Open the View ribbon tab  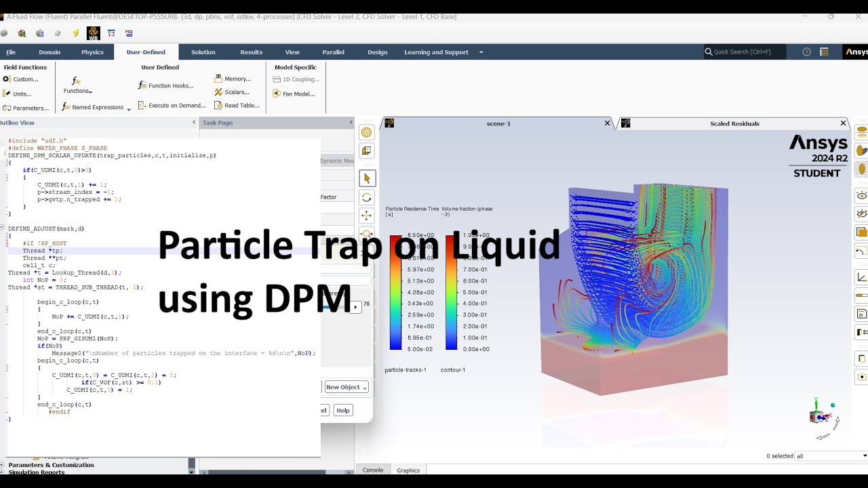292,52
